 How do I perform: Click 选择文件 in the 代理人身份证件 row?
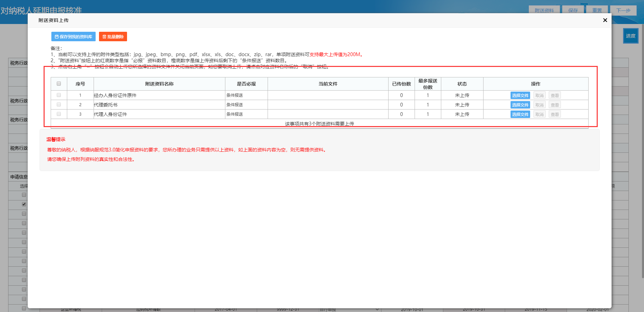[520, 114]
